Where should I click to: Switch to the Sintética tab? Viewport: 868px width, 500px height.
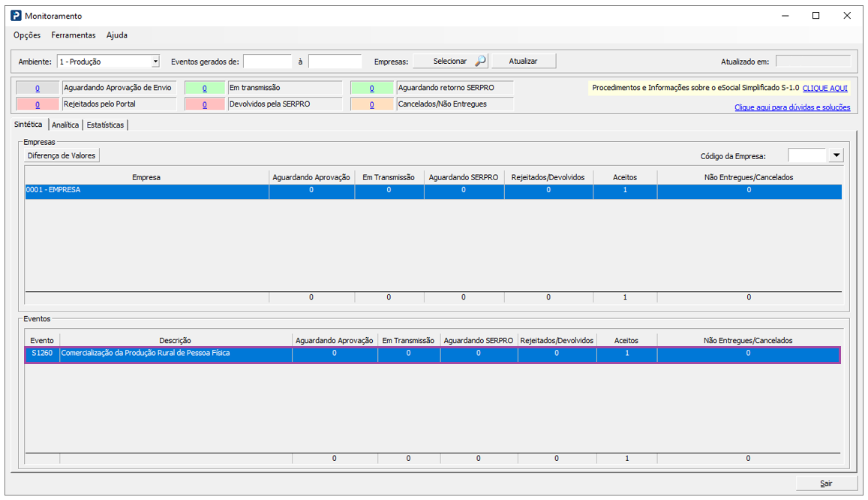[x=29, y=125]
